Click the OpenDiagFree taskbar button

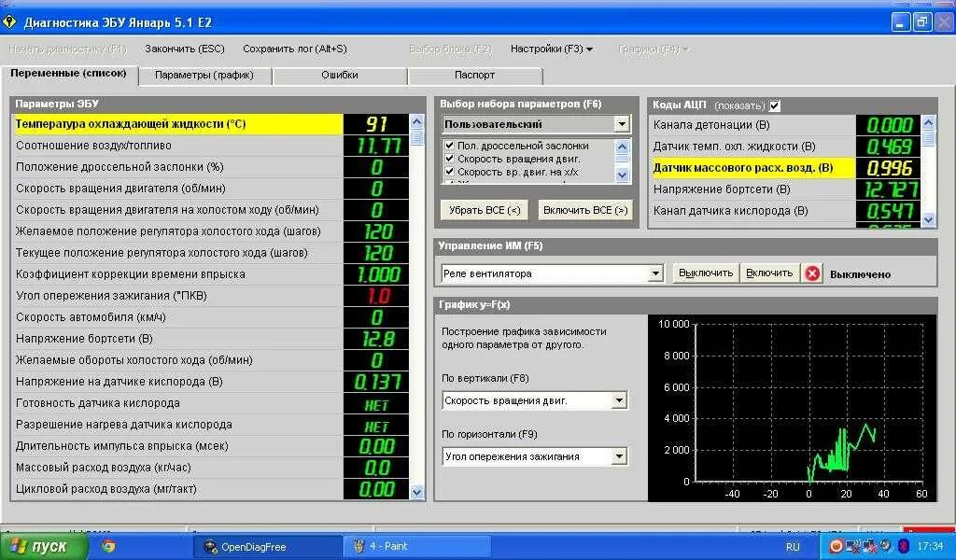pyautogui.click(x=267, y=547)
